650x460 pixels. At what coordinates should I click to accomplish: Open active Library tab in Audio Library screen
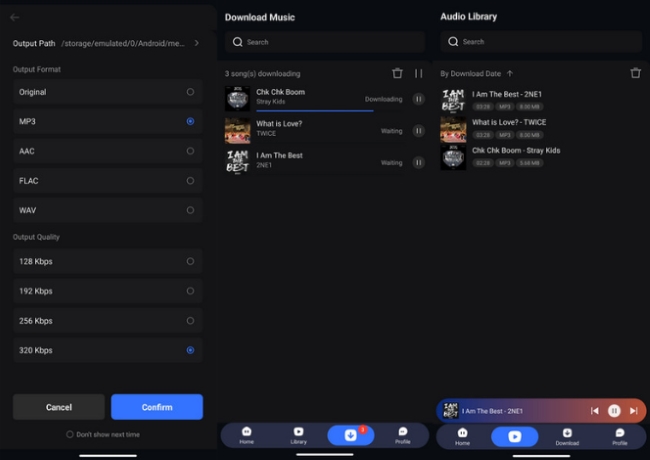[515, 436]
